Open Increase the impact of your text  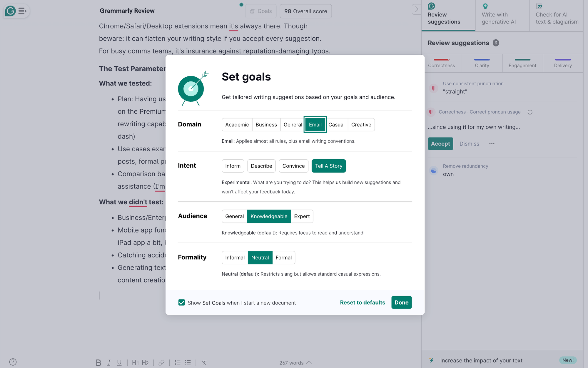pyautogui.click(x=502, y=360)
